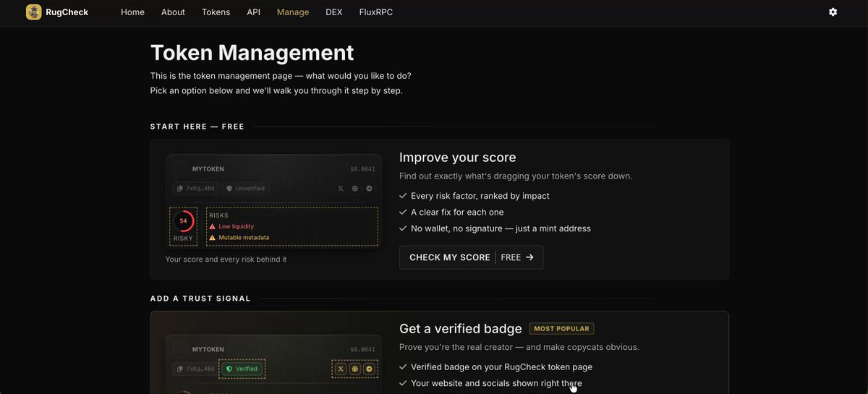Screen dimensions: 868x394
Task: Click checkmark beside Verified badge on your RugCheck
Action: [x=403, y=367]
